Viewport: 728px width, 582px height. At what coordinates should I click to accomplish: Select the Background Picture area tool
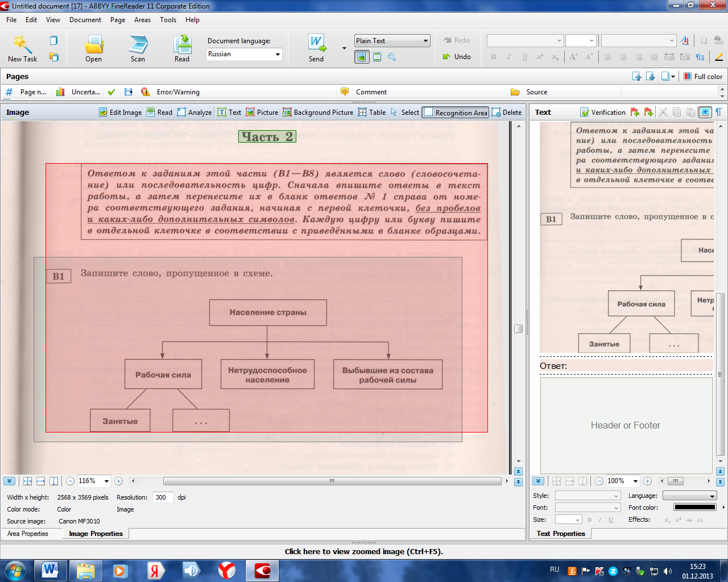coord(318,113)
